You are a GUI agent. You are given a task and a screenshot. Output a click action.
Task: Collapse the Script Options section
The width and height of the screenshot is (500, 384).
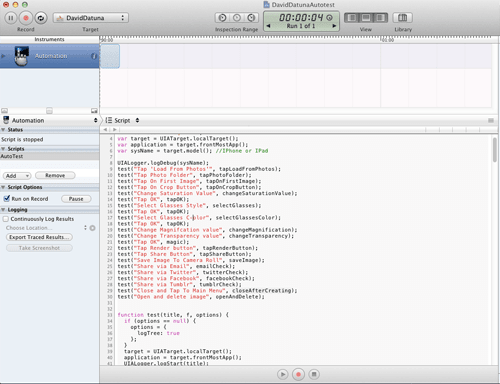tap(3, 187)
